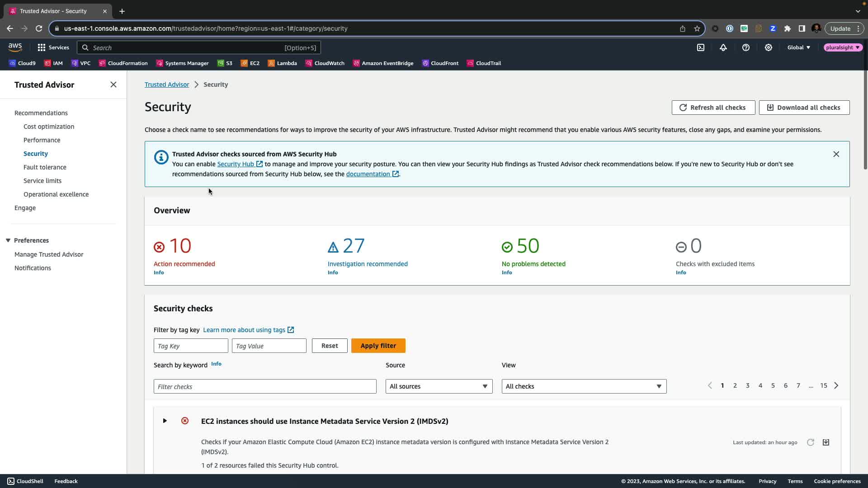
Task: Go to page 3 of checks
Action: coord(747,385)
